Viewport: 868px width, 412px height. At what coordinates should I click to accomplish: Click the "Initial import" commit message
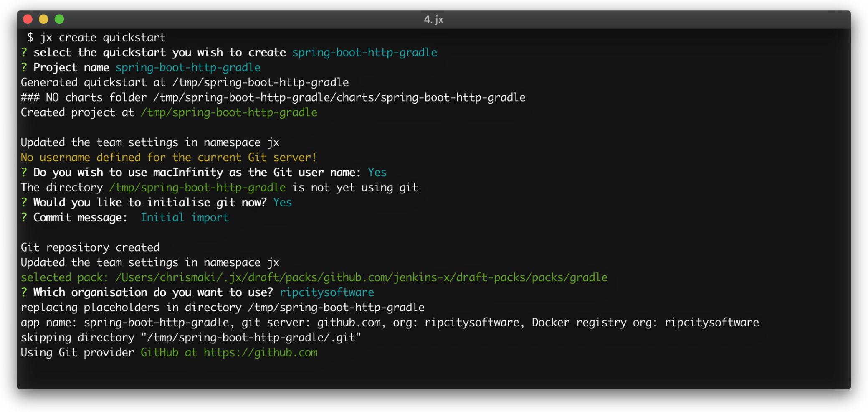pyautogui.click(x=185, y=218)
